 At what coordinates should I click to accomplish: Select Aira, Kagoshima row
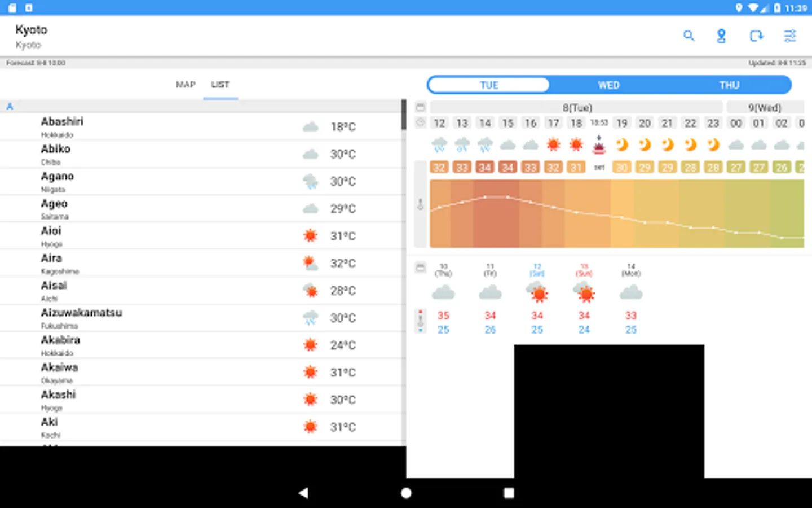coord(201,263)
